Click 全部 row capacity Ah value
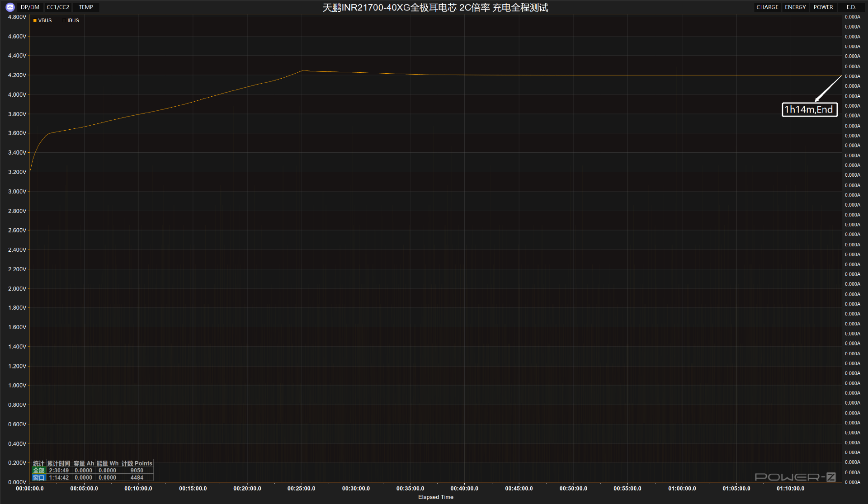 (84, 471)
